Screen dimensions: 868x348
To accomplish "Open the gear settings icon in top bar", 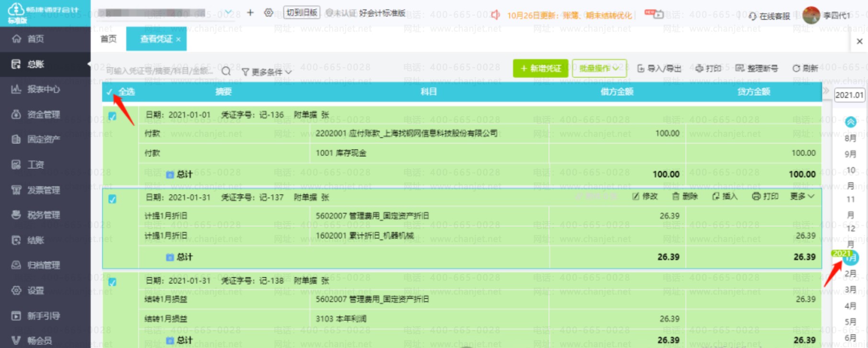I will [x=269, y=12].
